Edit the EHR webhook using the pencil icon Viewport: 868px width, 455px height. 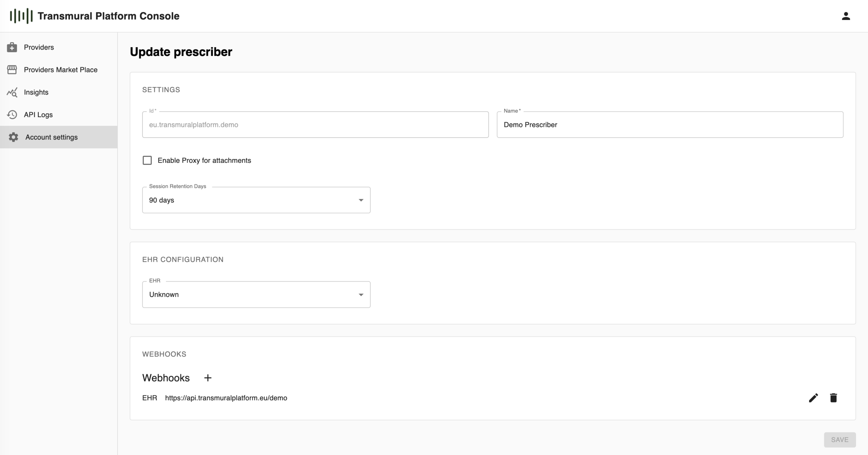813,397
